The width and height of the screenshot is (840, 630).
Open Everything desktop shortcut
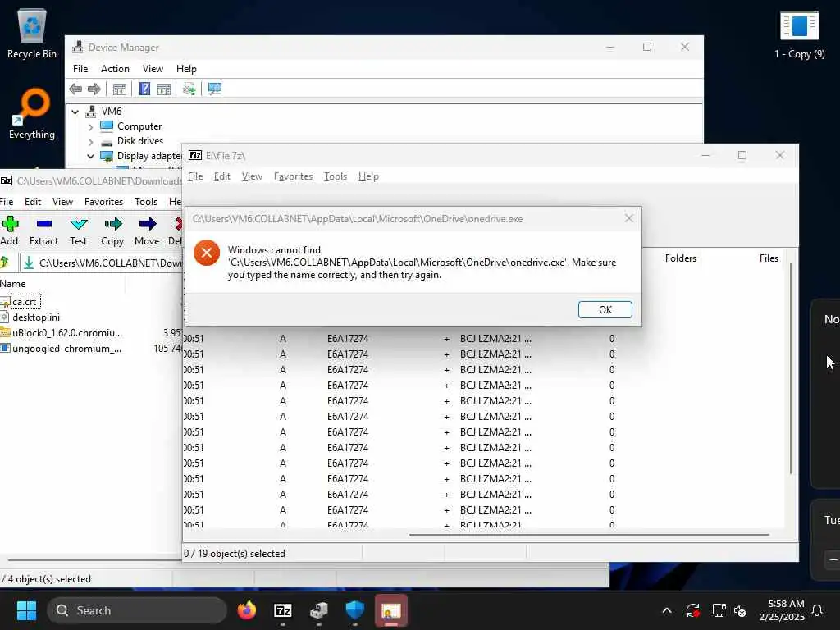coord(32,114)
